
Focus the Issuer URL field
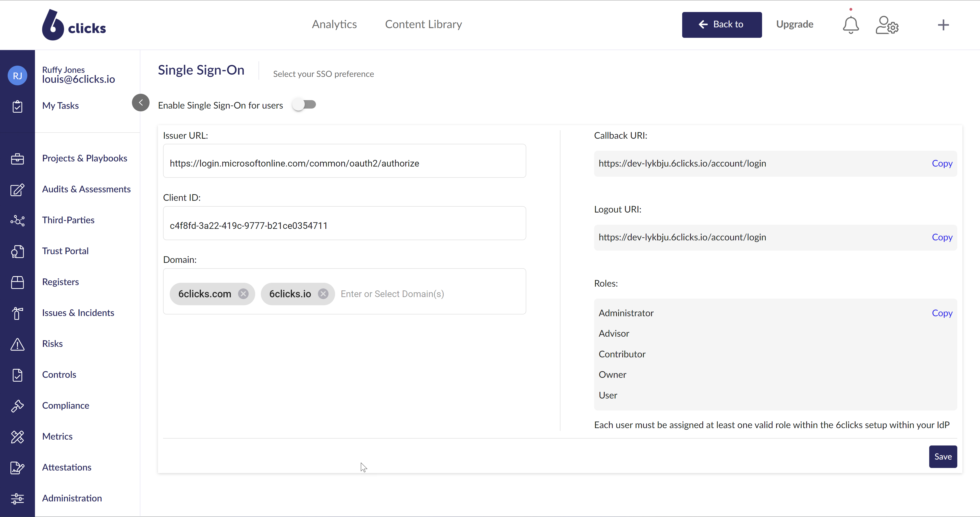(x=344, y=161)
